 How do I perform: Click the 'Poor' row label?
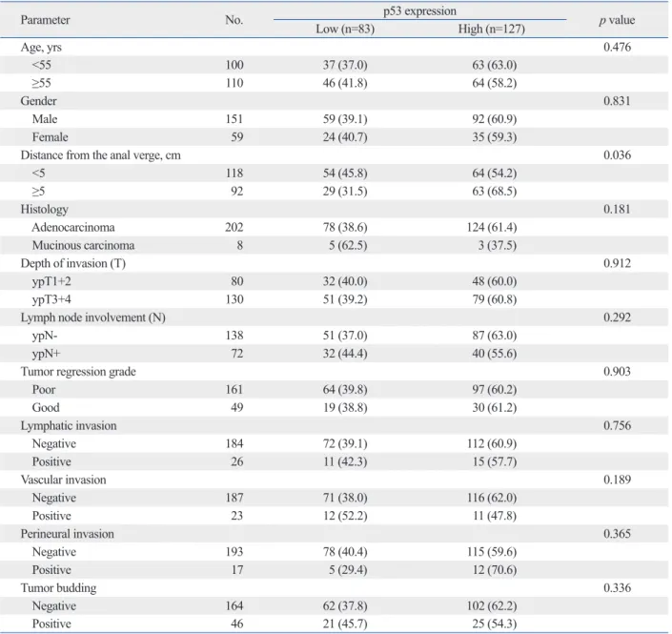[x=44, y=390]
